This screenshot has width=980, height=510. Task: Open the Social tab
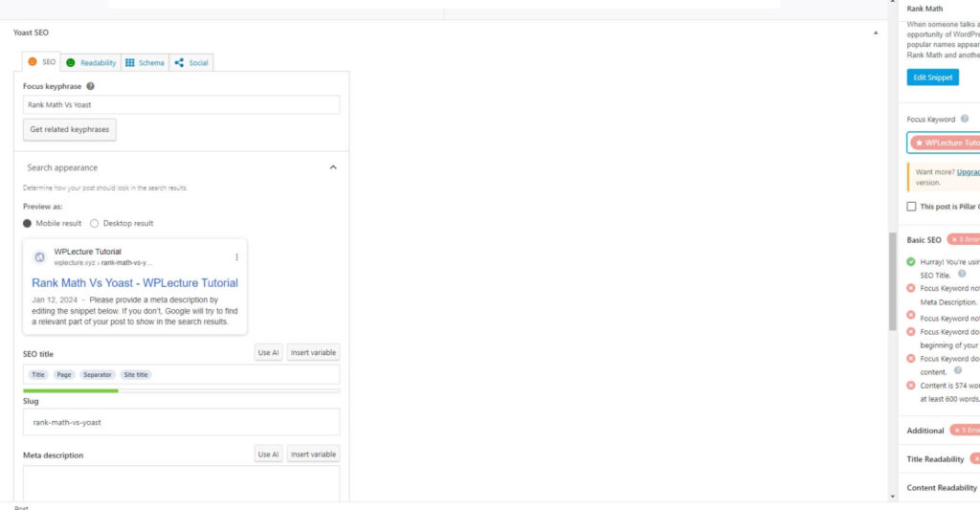click(x=191, y=62)
